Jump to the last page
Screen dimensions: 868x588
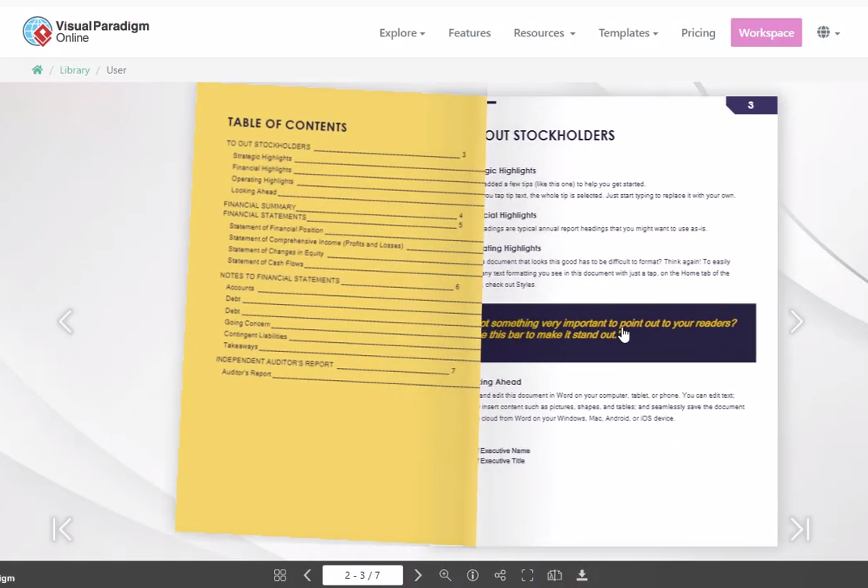pyautogui.click(x=800, y=529)
